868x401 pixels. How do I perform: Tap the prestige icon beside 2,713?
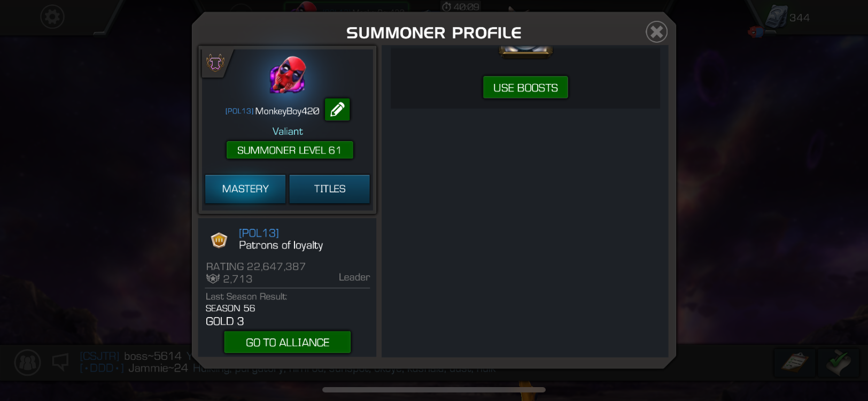pyautogui.click(x=213, y=279)
